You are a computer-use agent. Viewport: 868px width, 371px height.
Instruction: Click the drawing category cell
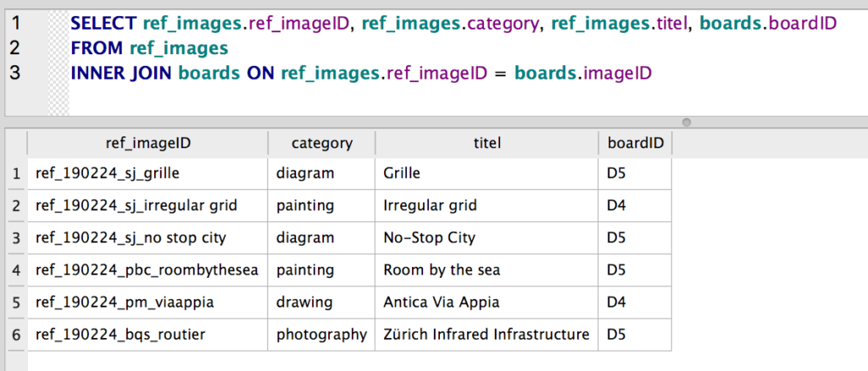click(321, 302)
